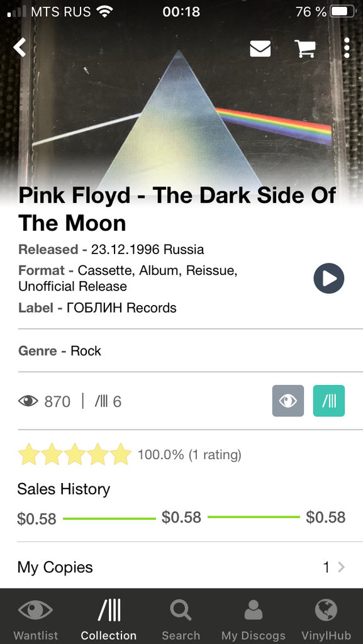Toggle the gray wantlist eye button
This screenshot has width=363, height=644.
[x=288, y=401]
